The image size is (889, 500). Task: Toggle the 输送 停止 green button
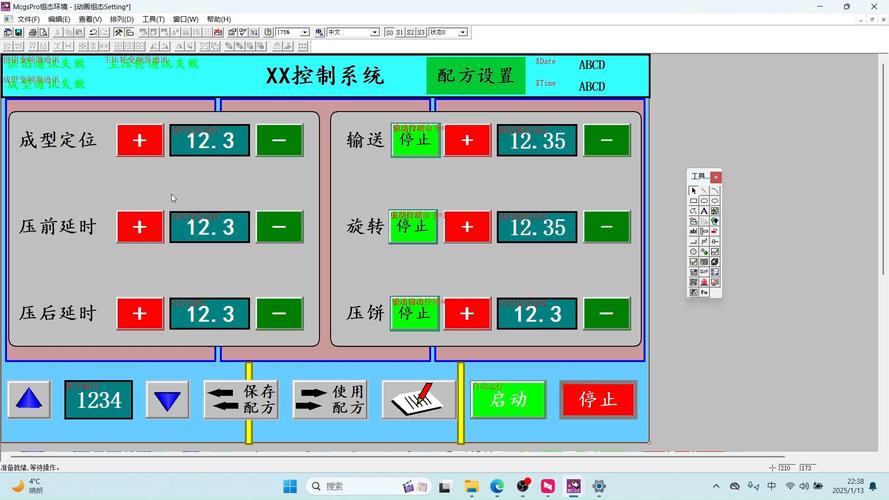[415, 140]
